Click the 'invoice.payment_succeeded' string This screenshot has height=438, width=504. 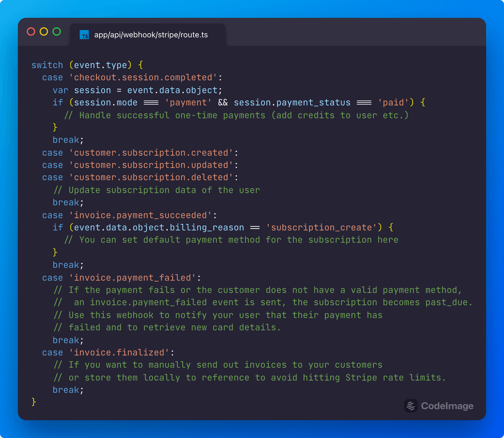pyautogui.click(x=141, y=215)
